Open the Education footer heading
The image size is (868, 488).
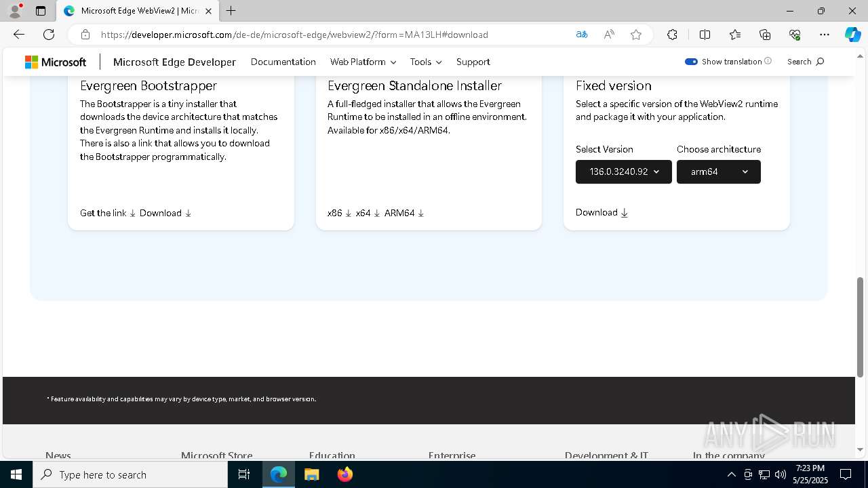pos(332,455)
